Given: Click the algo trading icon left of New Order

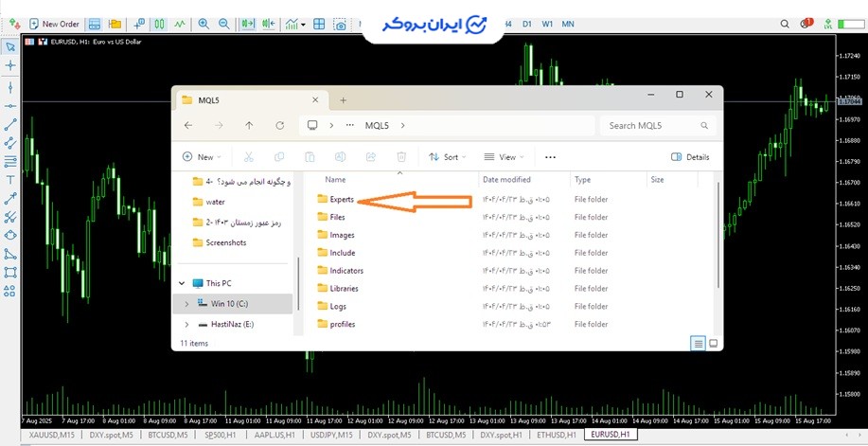Looking at the screenshot, I should tap(14, 24).
